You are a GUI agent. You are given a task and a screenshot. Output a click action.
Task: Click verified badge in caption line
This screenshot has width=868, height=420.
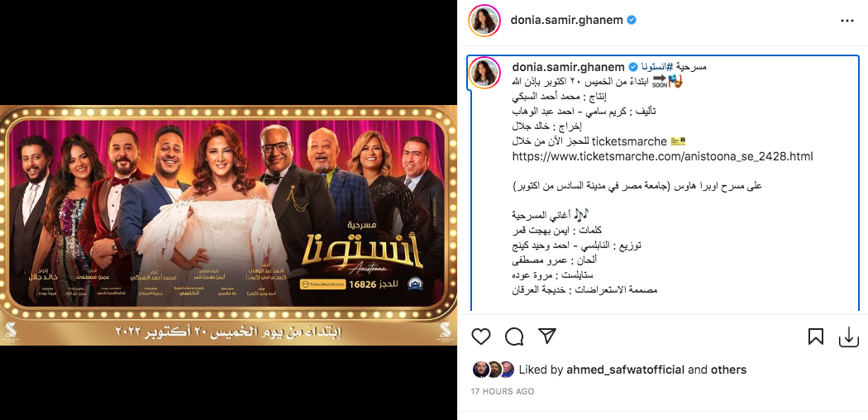633,67
